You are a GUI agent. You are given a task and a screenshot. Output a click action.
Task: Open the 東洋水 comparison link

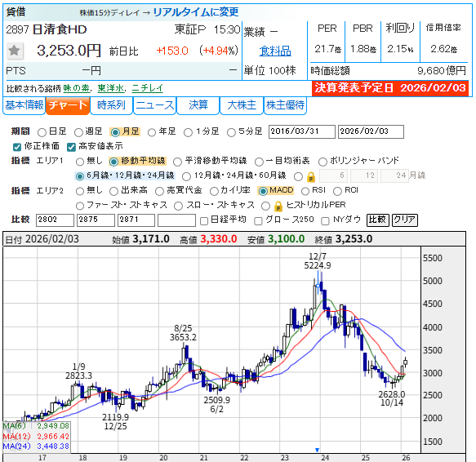111,88
